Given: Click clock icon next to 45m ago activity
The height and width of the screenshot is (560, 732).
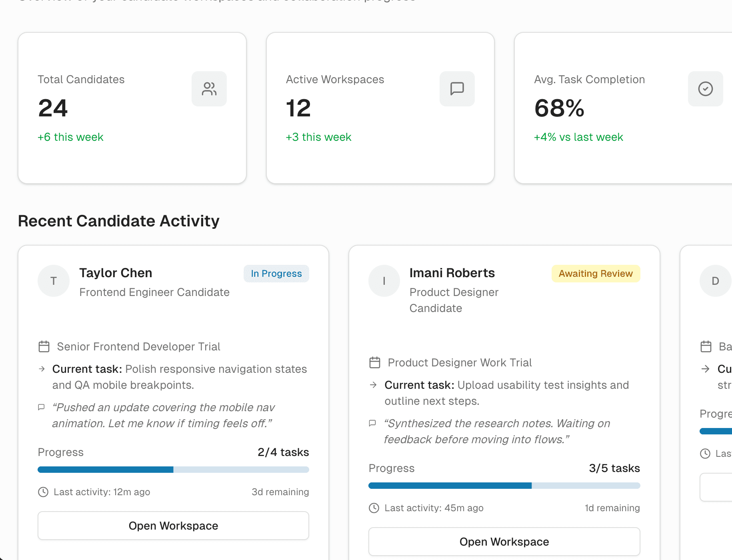Looking at the screenshot, I should tap(374, 508).
